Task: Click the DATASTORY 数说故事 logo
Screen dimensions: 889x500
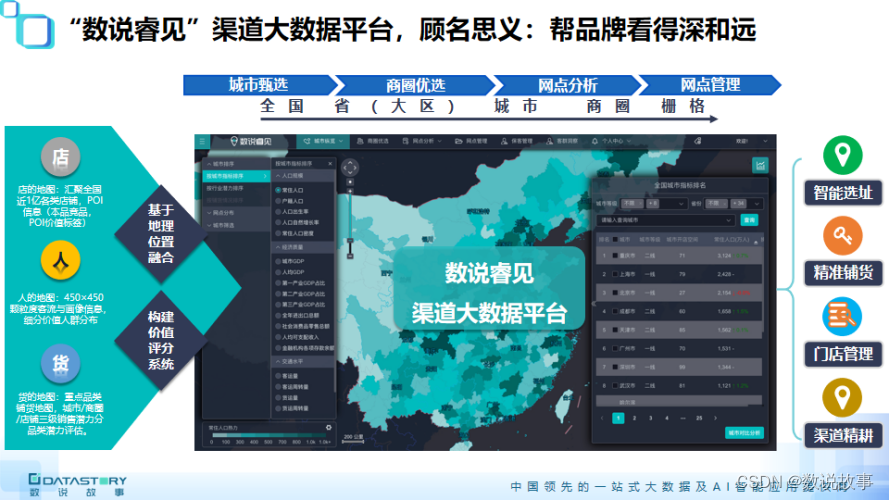Action: pyautogui.click(x=78, y=486)
